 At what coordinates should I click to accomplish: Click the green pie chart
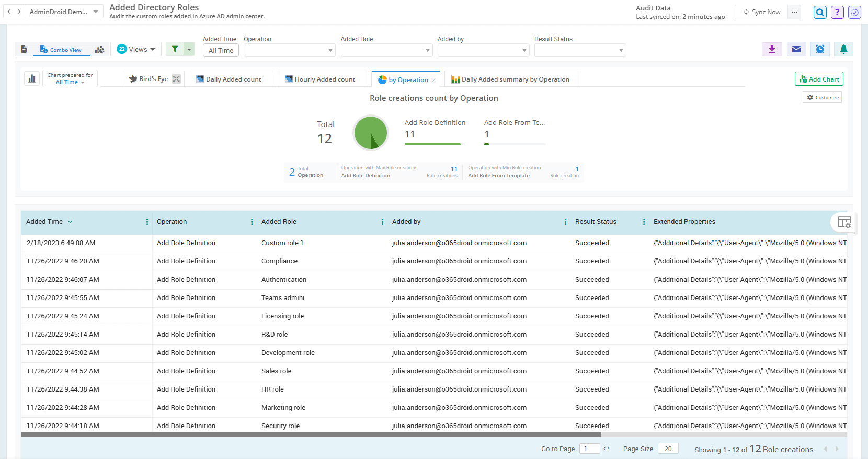click(x=371, y=133)
